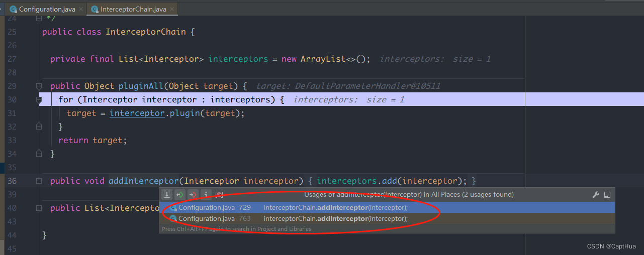Click the fold end marker on line 34
The height and width of the screenshot is (255, 644).
39,154
